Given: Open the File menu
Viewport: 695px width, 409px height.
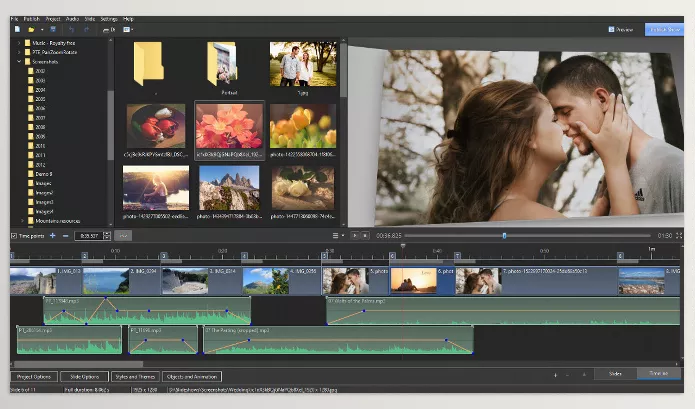Looking at the screenshot, I should [x=14, y=19].
